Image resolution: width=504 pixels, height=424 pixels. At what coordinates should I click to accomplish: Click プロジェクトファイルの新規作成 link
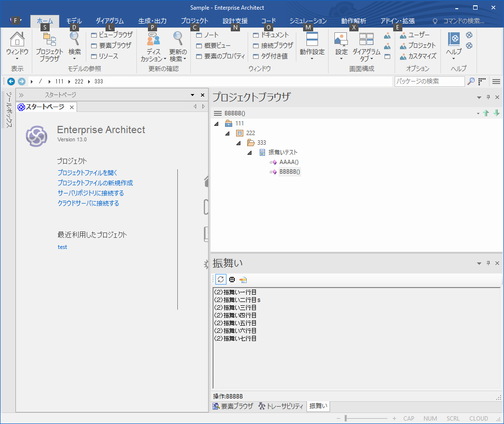(x=95, y=183)
